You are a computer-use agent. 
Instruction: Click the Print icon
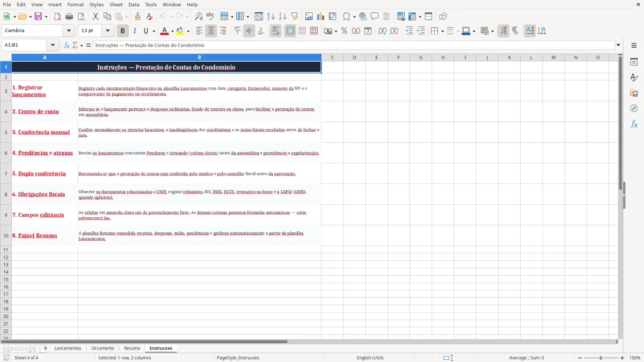point(69,17)
